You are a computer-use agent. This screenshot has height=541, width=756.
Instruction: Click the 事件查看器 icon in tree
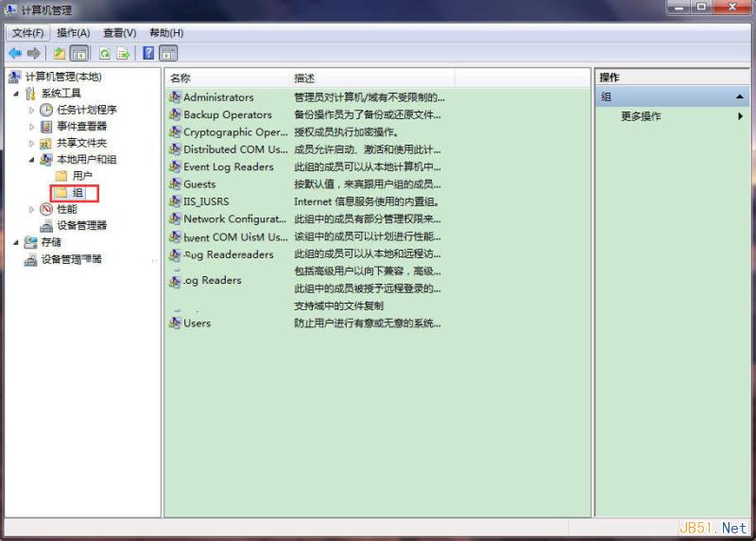click(46, 127)
